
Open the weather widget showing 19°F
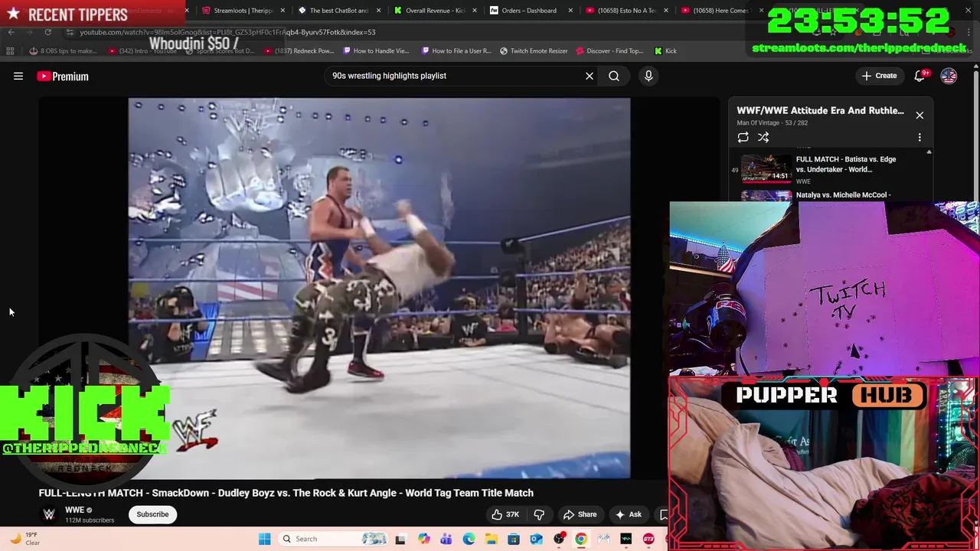point(24,539)
